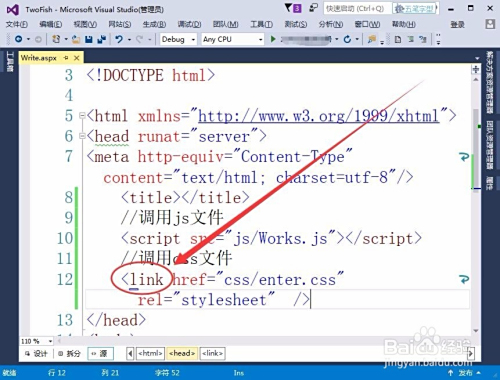Click the 列 21 column indicator
Image resolution: width=500 pixels, height=380 pixels.
pyautogui.click(x=110, y=373)
